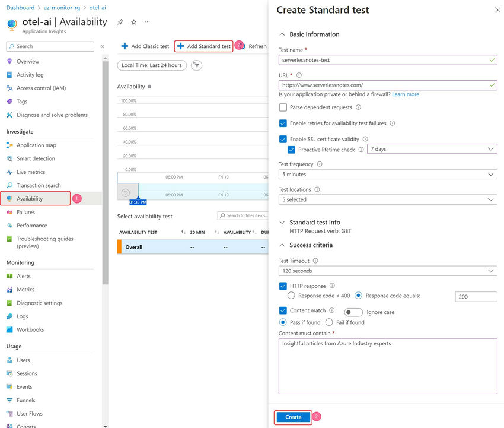Click the info icon beside Test Timeout
This screenshot has width=504, height=428.
pos(315,261)
